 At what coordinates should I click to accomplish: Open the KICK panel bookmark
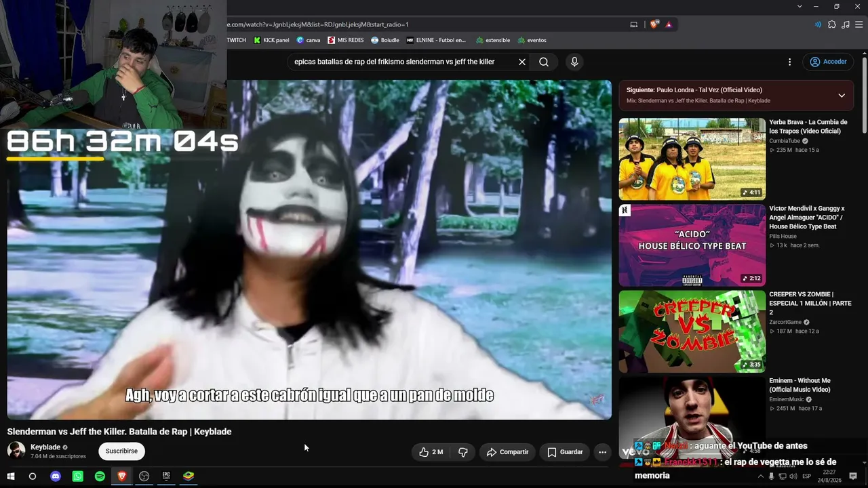pyautogui.click(x=271, y=40)
